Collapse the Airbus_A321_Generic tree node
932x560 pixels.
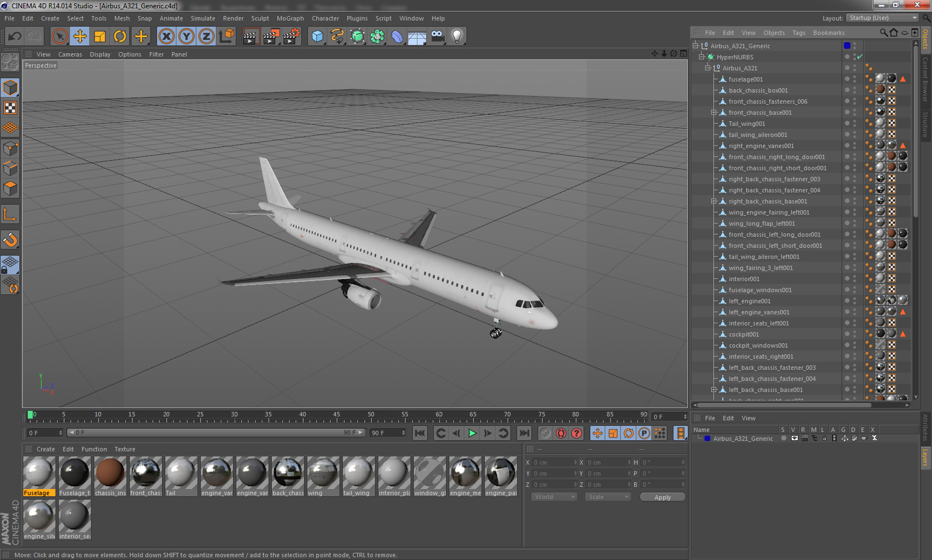click(x=696, y=45)
